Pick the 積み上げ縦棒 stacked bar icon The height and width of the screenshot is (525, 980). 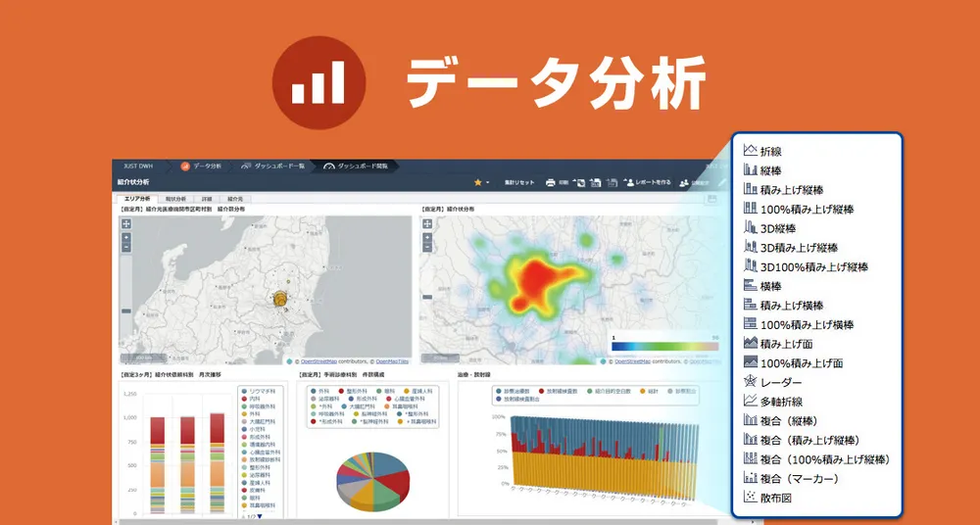pyautogui.click(x=751, y=189)
